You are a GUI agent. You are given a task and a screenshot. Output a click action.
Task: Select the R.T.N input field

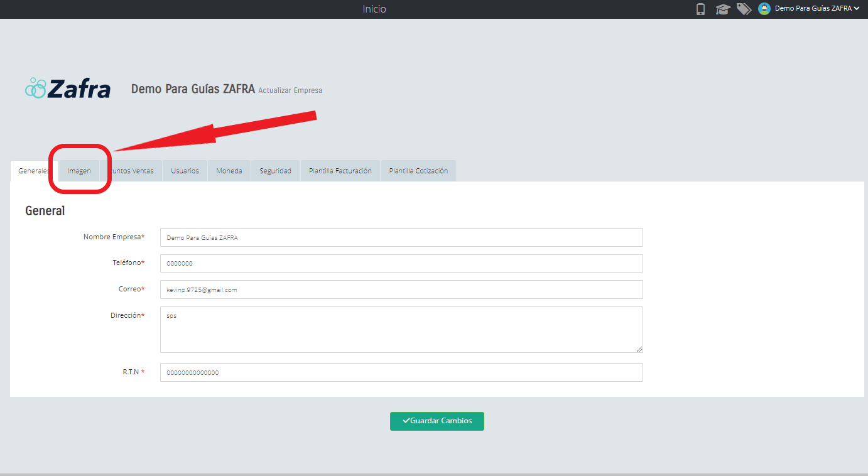pyautogui.click(x=401, y=372)
